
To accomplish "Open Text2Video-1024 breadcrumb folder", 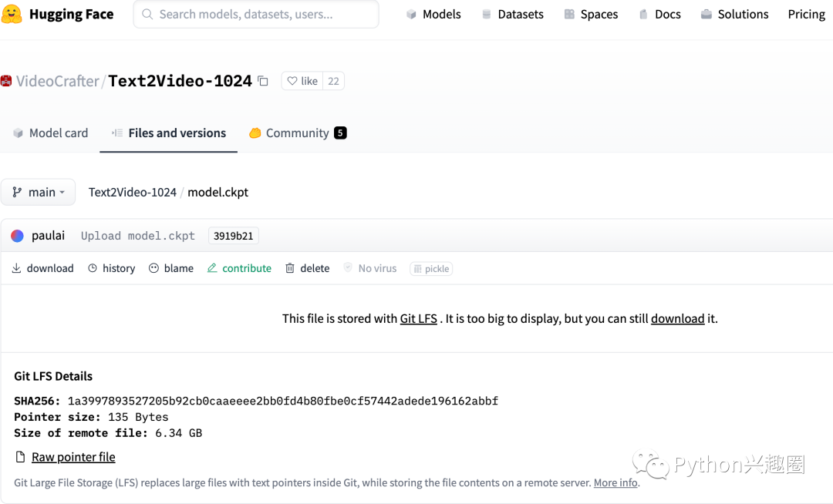I will tap(133, 192).
